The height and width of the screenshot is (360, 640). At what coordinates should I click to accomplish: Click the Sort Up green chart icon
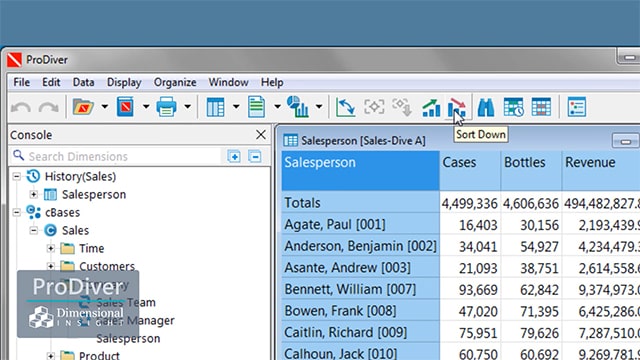(x=431, y=107)
